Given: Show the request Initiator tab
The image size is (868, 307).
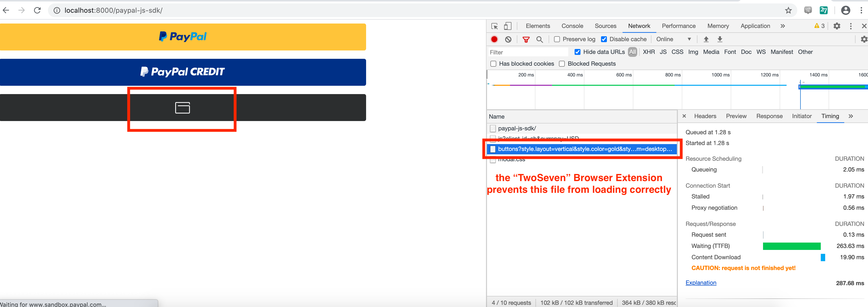Looking at the screenshot, I should 802,116.
